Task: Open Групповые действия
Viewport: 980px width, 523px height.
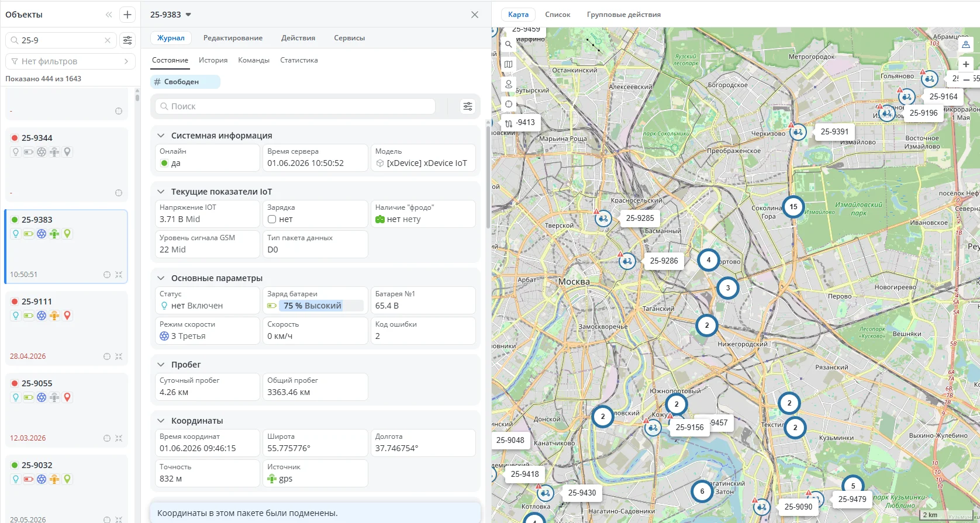Action: (624, 15)
